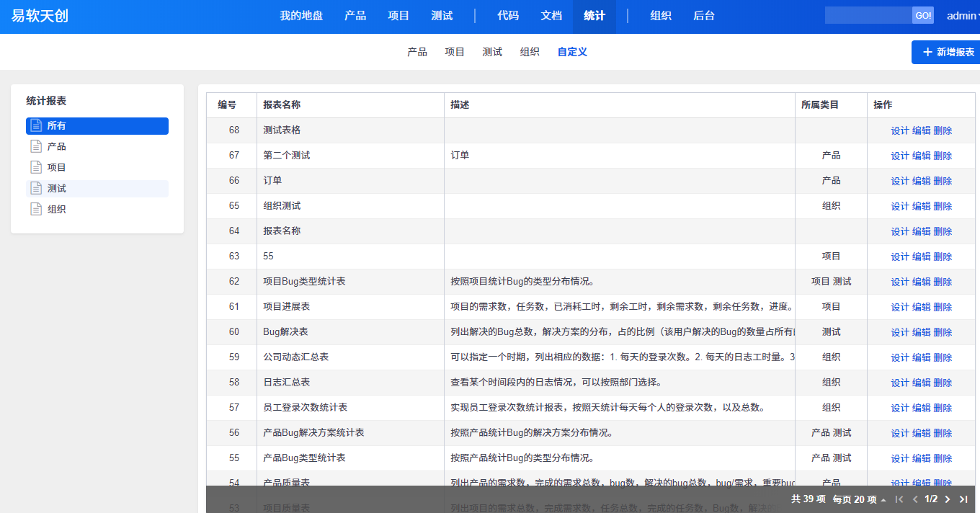The height and width of the screenshot is (513, 980).
Task: Open the 每页 20 项 page size dropdown
Action: [859, 499]
